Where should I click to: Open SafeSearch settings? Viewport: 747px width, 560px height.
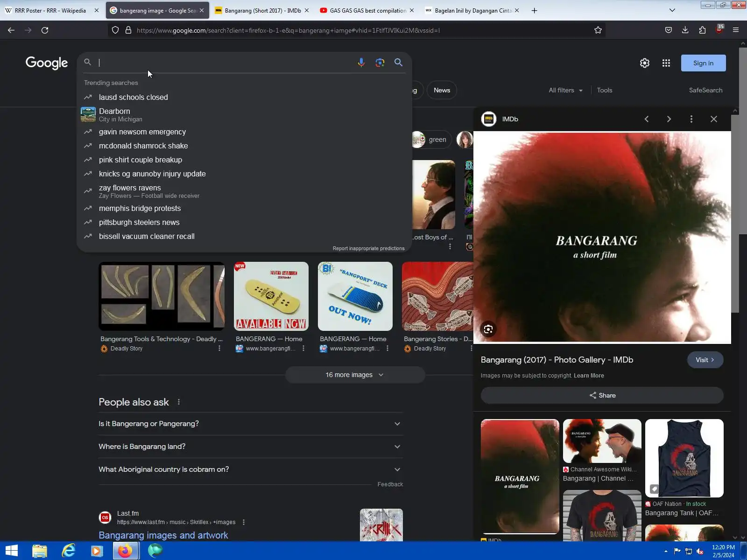coord(705,90)
